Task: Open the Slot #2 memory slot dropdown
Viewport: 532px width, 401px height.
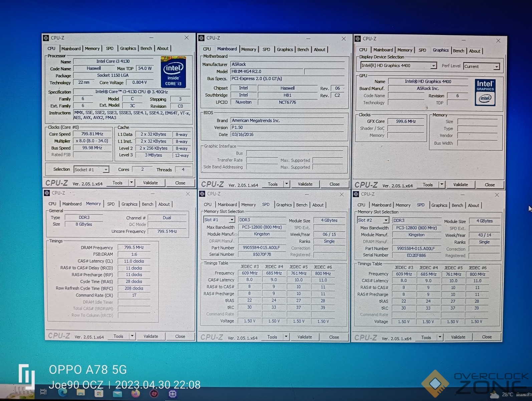Action: click(385, 220)
